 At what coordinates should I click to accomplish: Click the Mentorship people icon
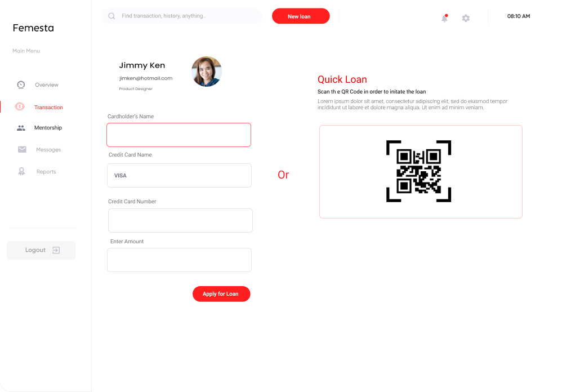click(x=21, y=128)
